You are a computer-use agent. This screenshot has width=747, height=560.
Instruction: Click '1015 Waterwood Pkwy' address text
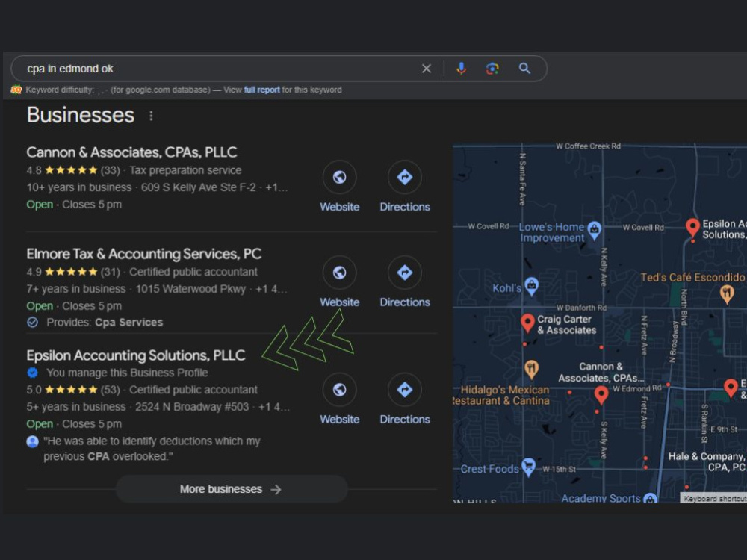(190, 289)
